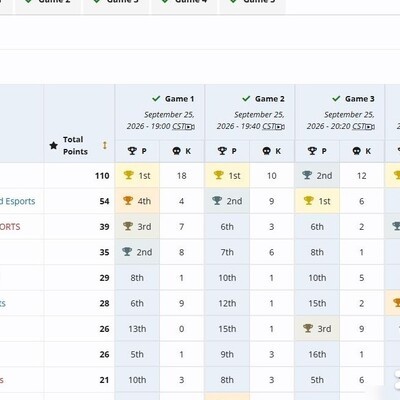Screen dimensions: 400x400
Task: Switch to the Game 3 tab
Action: pyautogui.click(x=116, y=3)
